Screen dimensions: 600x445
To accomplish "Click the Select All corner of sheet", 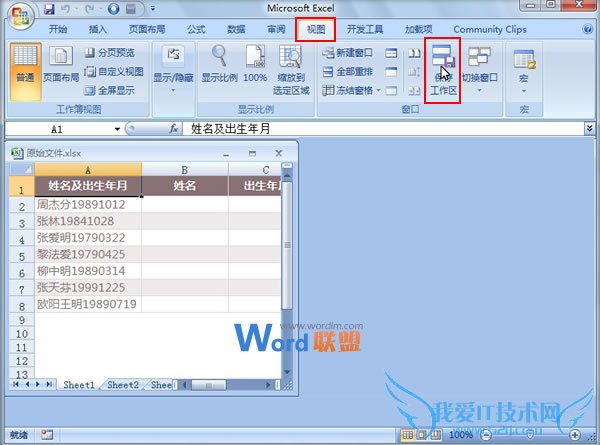I will click(22, 169).
